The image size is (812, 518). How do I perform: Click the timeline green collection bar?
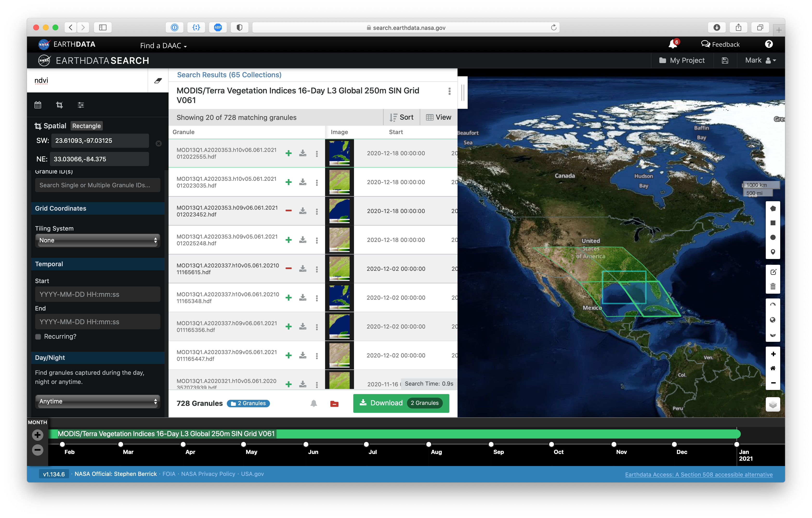pyautogui.click(x=394, y=434)
